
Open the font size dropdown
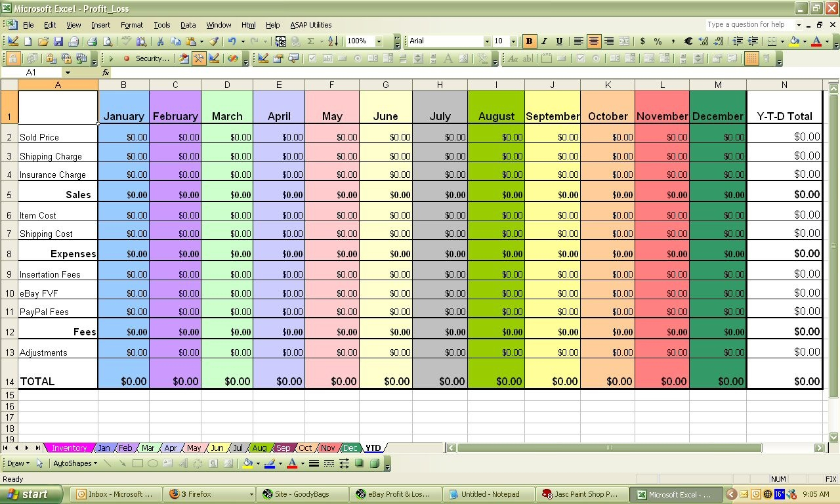[x=514, y=41]
